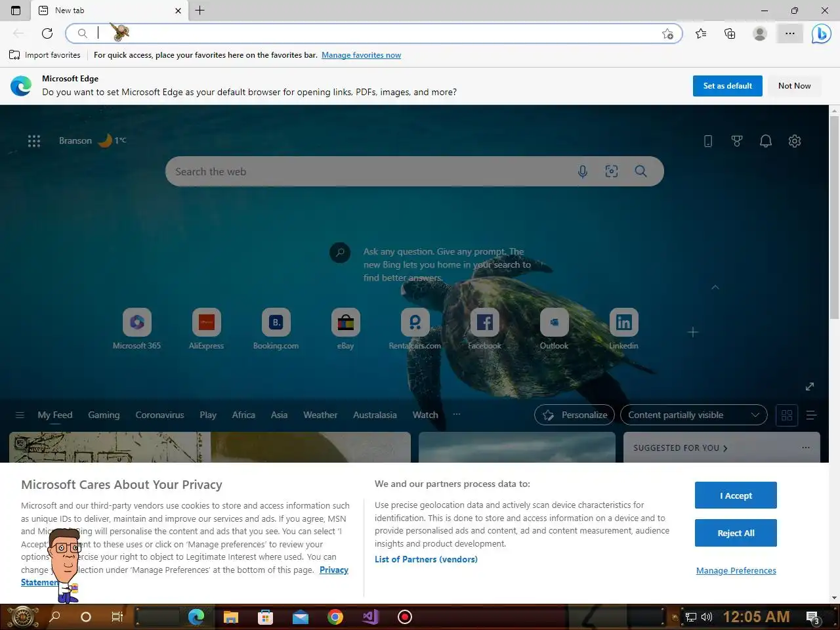The image size is (840, 630).
Task: Open Content partially visible dropdown
Action: click(x=694, y=415)
